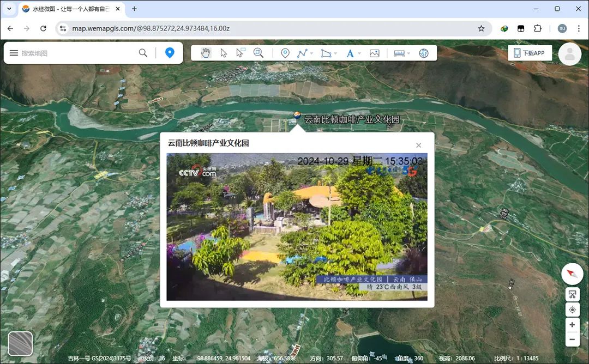Select the ruler measurement tool
The image size is (589, 364).
coord(399,53)
